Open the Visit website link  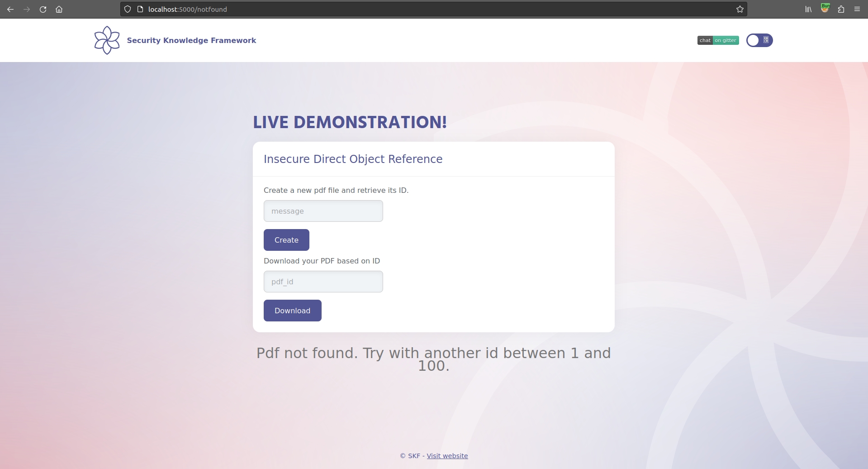coord(447,456)
